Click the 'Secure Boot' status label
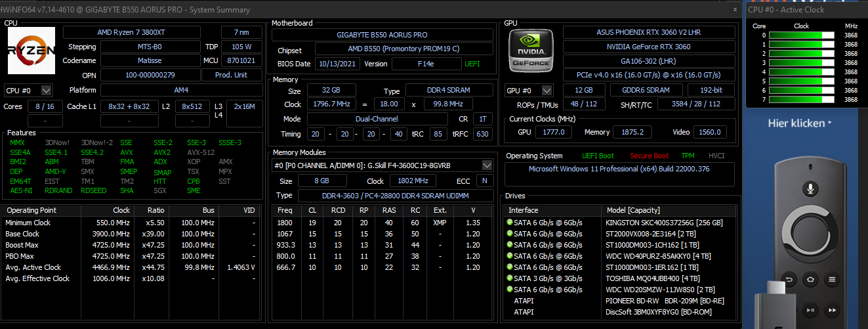 pos(650,156)
